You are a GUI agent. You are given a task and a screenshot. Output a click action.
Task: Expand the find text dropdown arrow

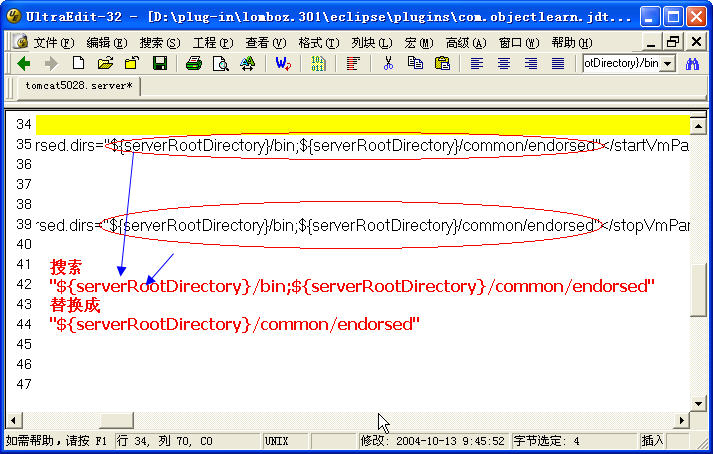[x=667, y=63]
